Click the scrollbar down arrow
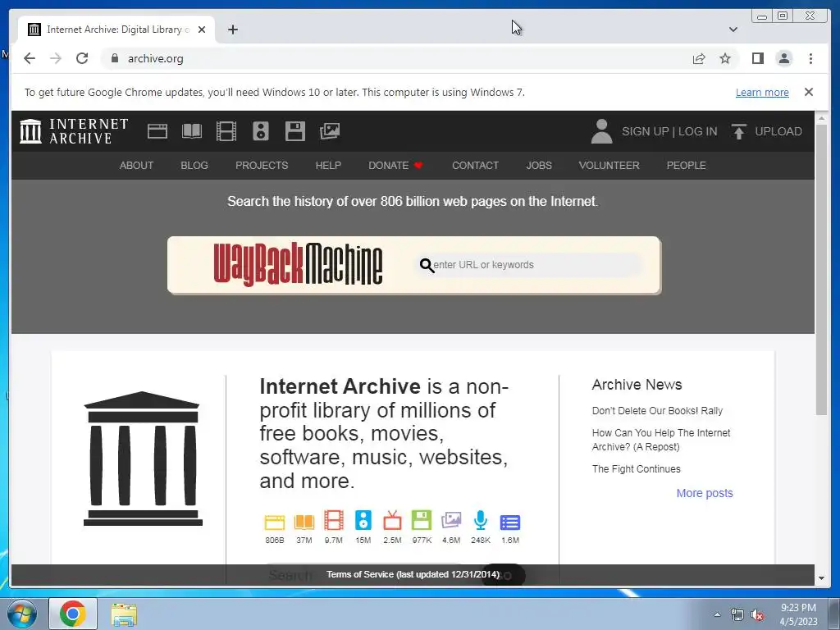The image size is (840, 630). (x=821, y=578)
